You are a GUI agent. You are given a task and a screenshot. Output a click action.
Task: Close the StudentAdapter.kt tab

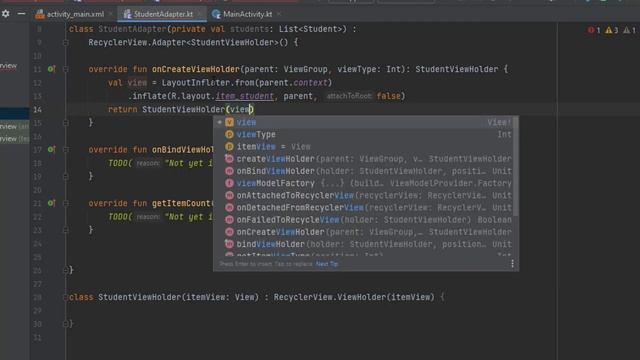click(x=199, y=14)
